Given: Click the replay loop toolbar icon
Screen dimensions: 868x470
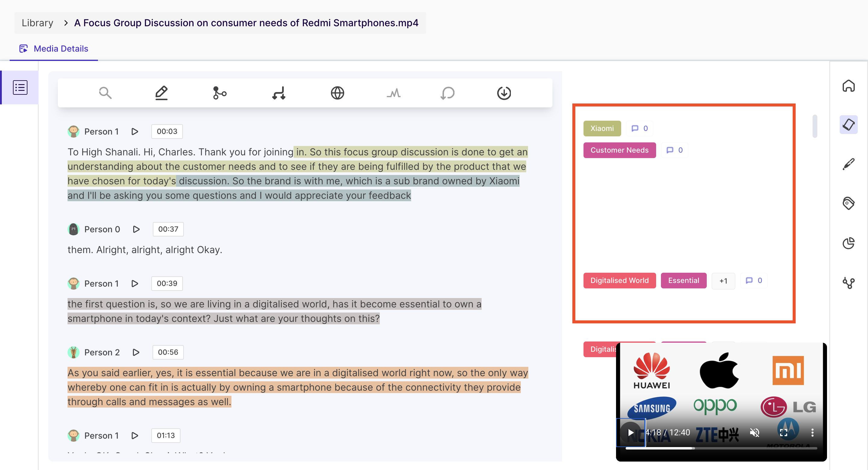Looking at the screenshot, I should click(x=448, y=93).
